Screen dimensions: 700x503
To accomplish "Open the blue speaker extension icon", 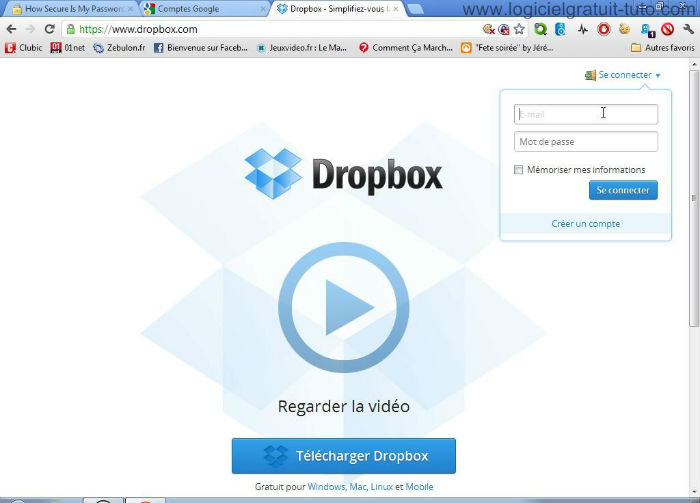I will click(x=560, y=29).
